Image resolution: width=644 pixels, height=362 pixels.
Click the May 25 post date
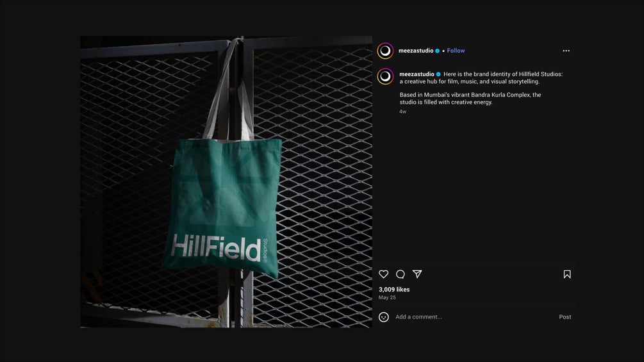[387, 297]
